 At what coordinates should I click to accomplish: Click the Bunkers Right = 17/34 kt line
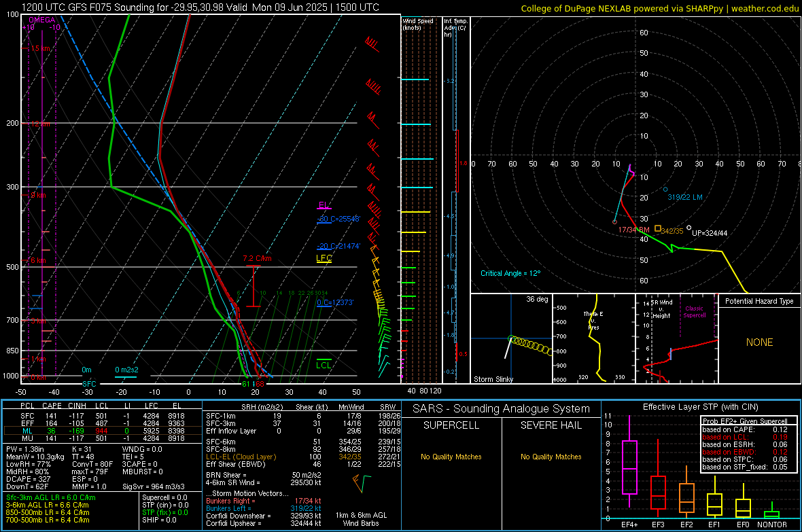(264, 501)
